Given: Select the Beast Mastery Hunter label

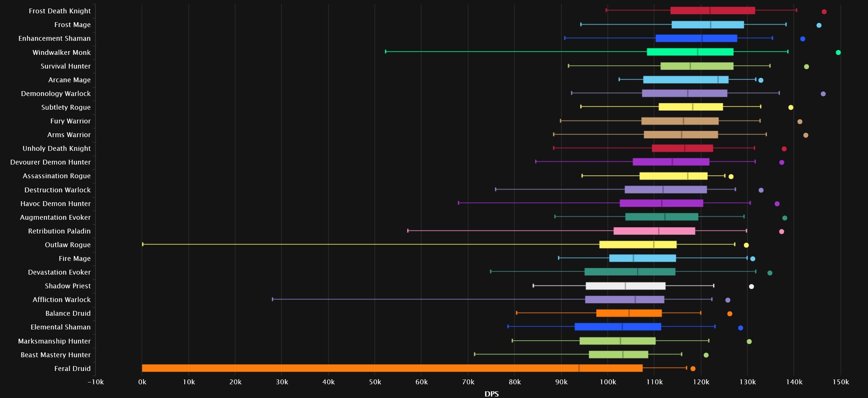Looking at the screenshot, I should click(x=56, y=355).
